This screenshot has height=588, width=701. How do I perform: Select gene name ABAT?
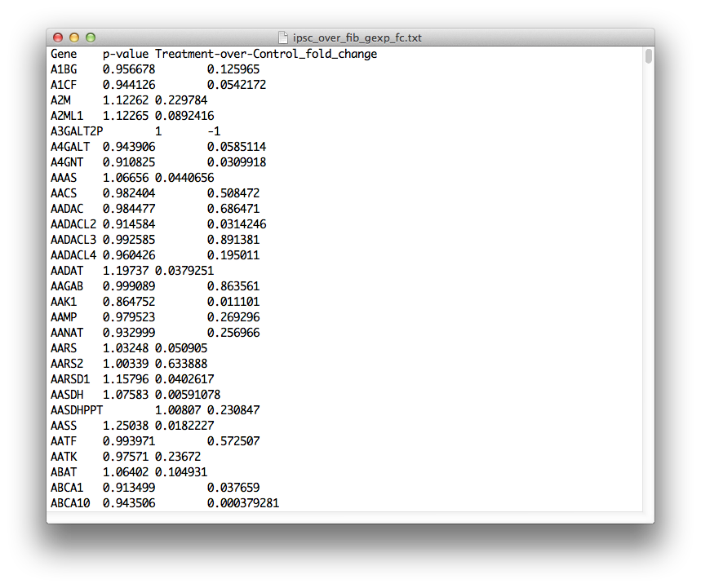tap(64, 472)
